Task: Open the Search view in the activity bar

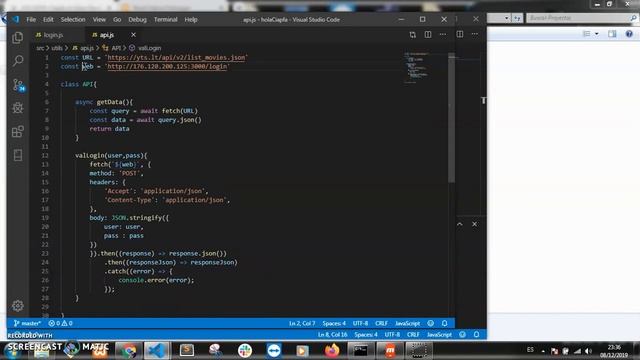Action: point(18,61)
